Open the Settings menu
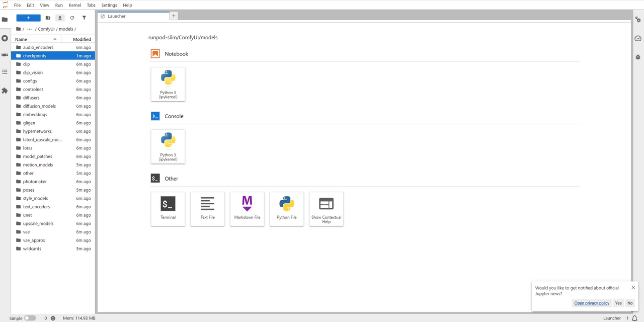The width and height of the screenshot is (644, 322). click(109, 5)
